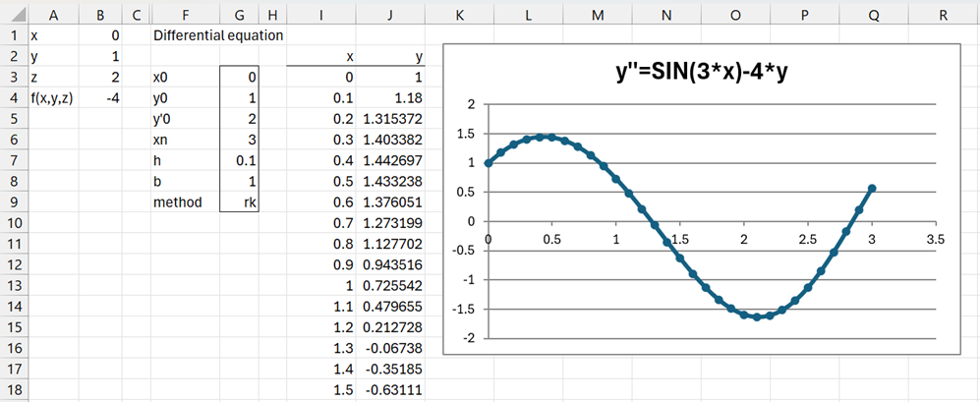The height and width of the screenshot is (402, 980).
Task: Click the chart axis label 3.5
Action: (936, 240)
